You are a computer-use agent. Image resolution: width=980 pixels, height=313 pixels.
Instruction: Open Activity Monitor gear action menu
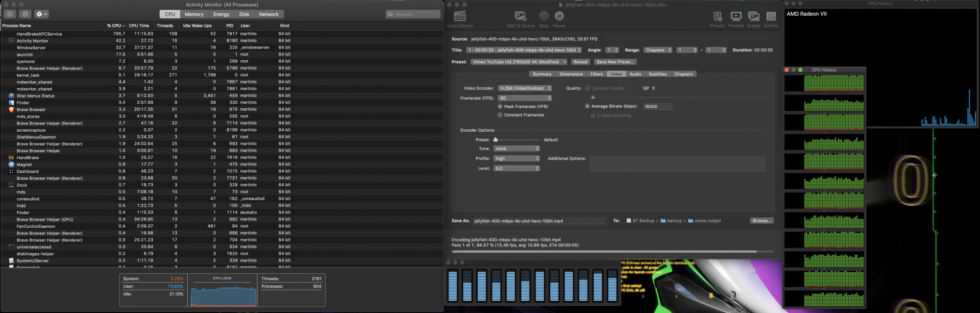click(x=42, y=14)
